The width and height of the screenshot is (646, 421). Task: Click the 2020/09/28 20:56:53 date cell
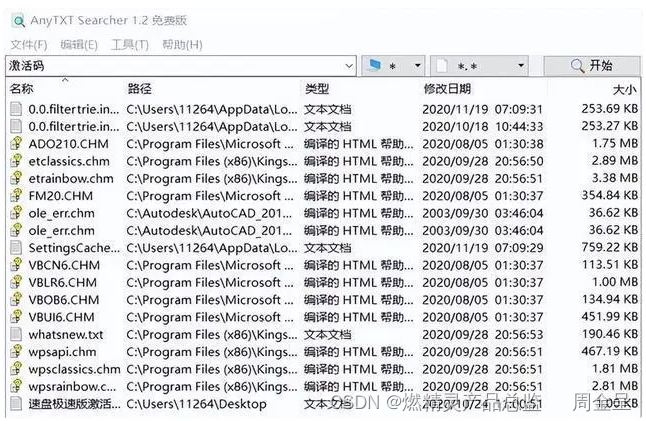click(x=482, y=334)
